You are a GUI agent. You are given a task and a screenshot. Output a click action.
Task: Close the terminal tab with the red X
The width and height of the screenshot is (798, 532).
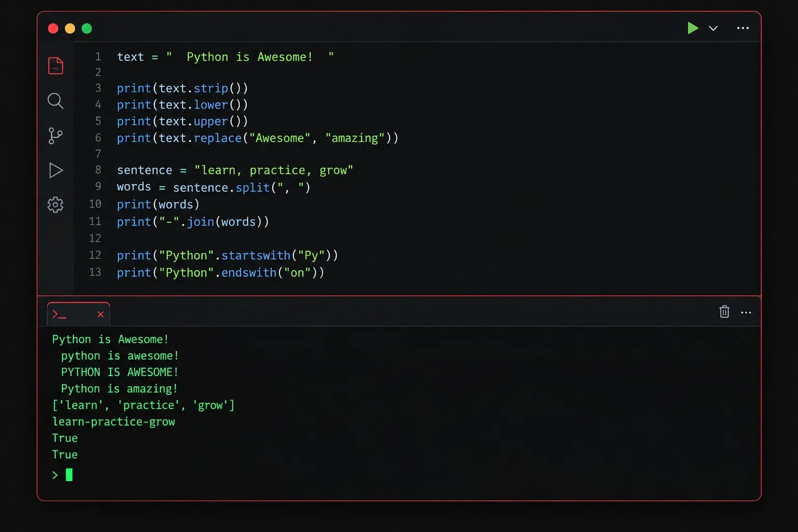tap(101, 314)
